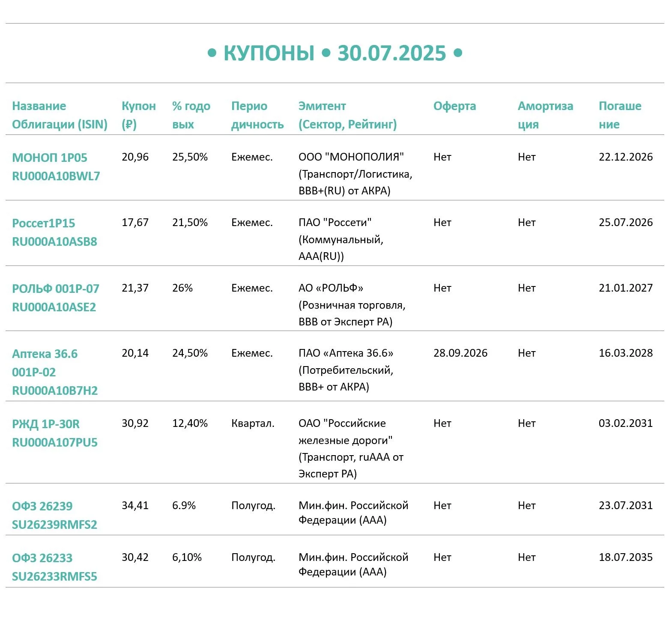Click the "Оферта" column header
This screenshot has height=629, width=672.
pos(454,106)
